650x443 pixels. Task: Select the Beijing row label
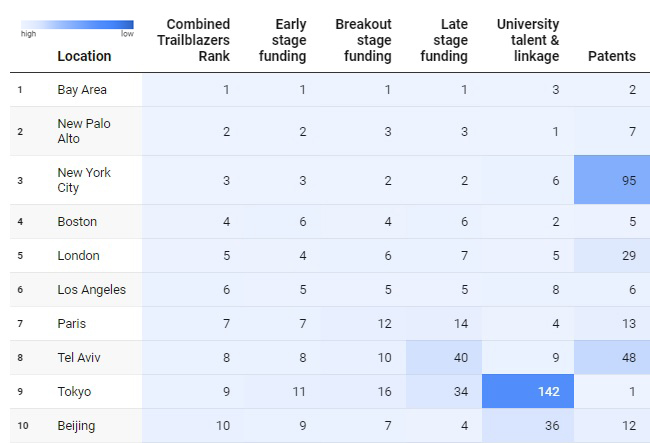click(x=76, y=426)
